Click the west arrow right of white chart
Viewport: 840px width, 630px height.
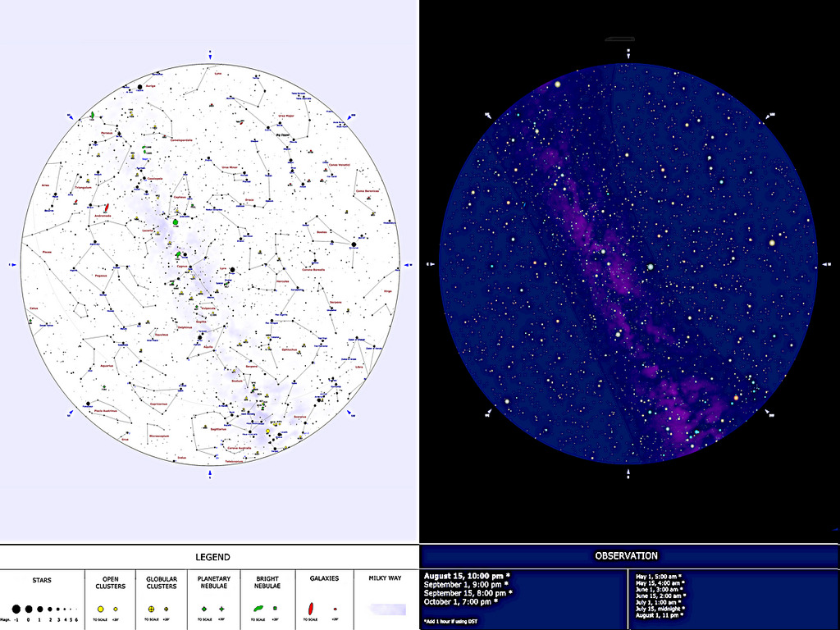tap(409, 265)
